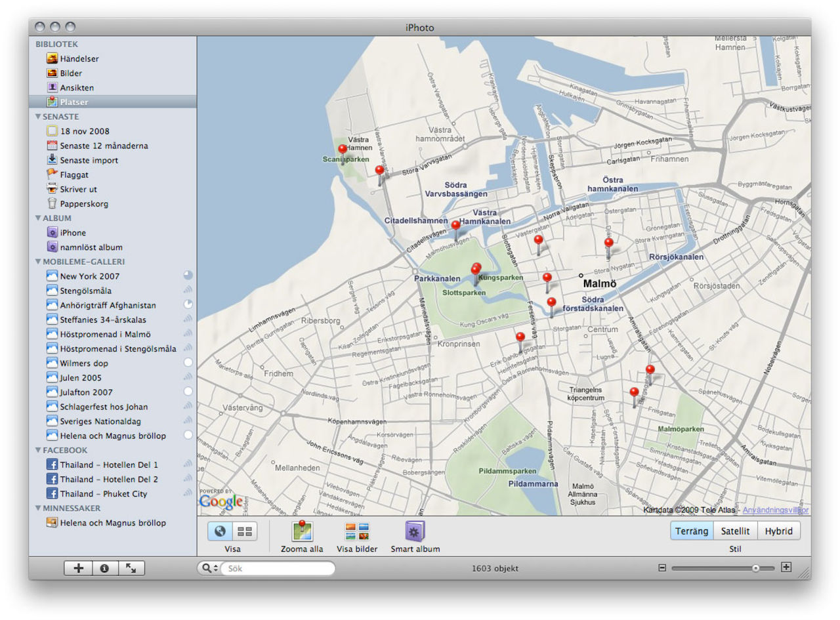Open the info button in bottom bar

[x=104, y=569]
